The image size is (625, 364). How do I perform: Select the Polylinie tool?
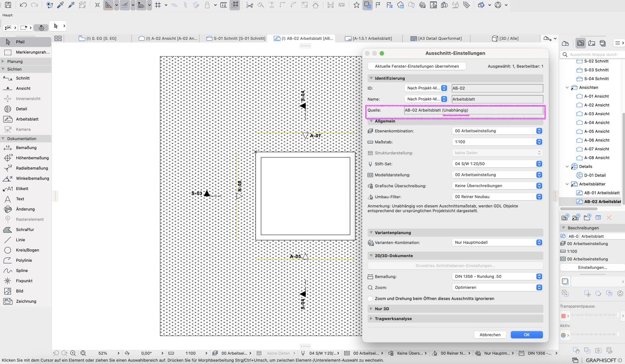coord(26,260)
